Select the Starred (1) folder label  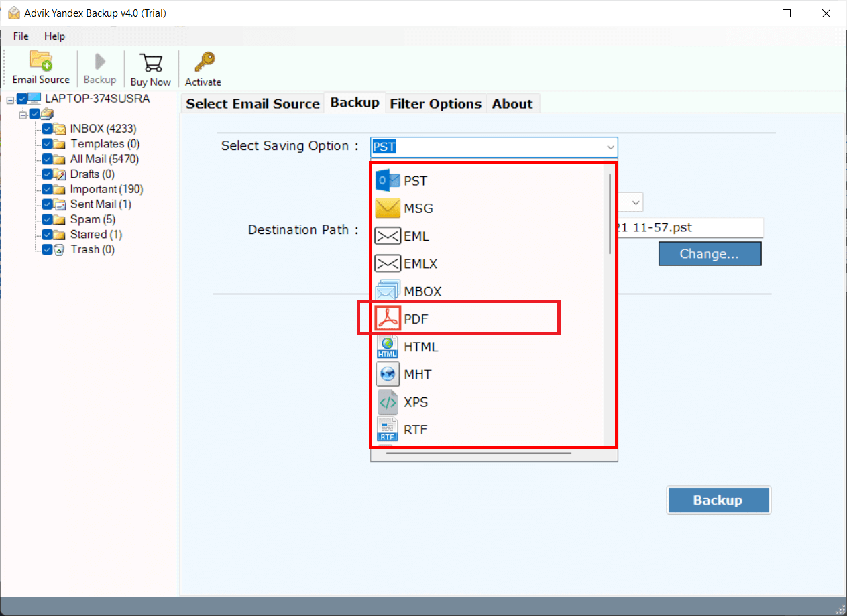point(96,235)
